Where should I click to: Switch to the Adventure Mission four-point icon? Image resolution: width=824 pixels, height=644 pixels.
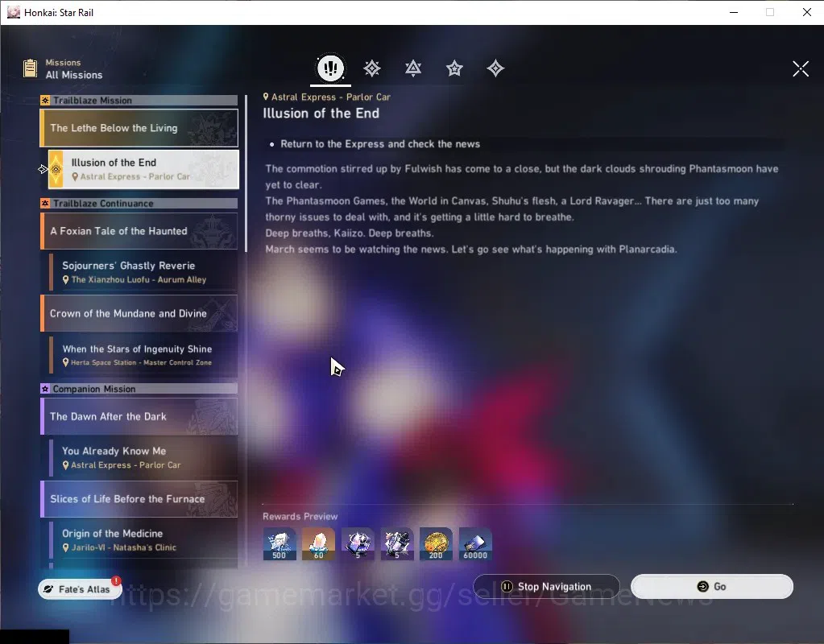click(495, 68)
